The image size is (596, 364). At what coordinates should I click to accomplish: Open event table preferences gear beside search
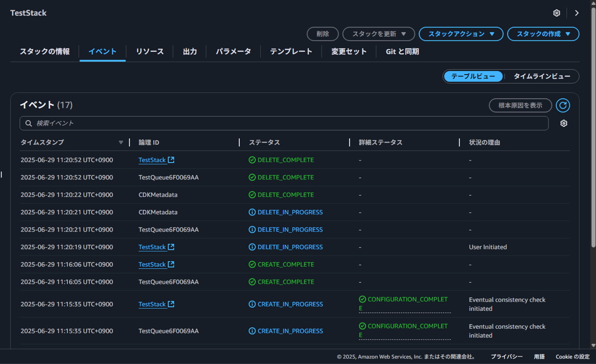564,123
